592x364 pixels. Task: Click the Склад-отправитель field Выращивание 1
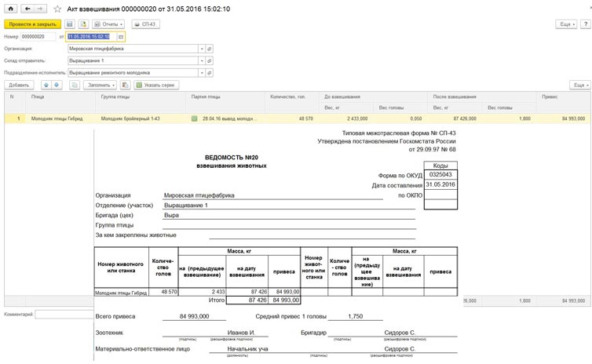point(133,60)
